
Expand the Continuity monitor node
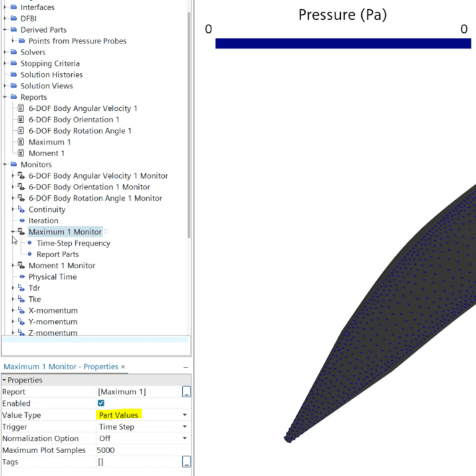click(x=13, y=209)
